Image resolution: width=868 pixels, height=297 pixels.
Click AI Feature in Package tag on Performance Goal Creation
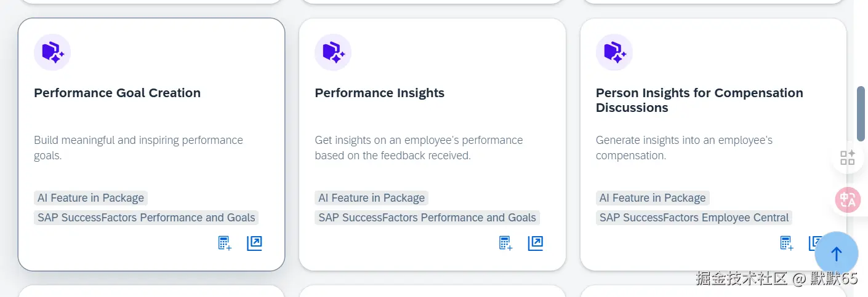point(90,198)
